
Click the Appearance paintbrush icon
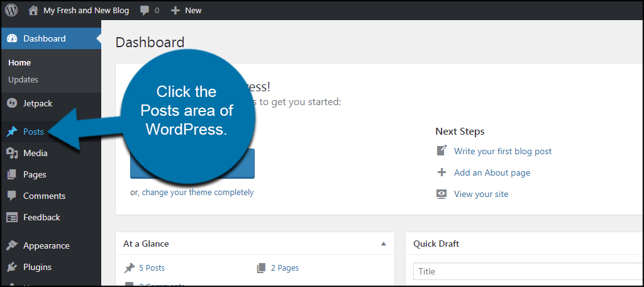(13, 245)
